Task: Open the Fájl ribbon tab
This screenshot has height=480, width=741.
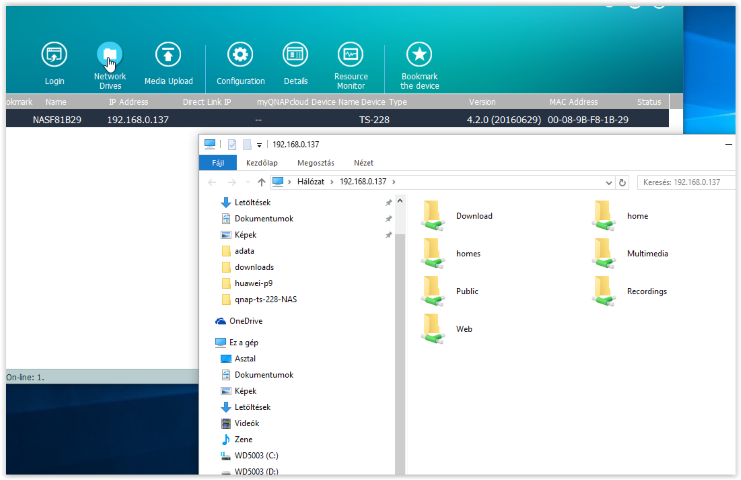Action: coord(217,162)
